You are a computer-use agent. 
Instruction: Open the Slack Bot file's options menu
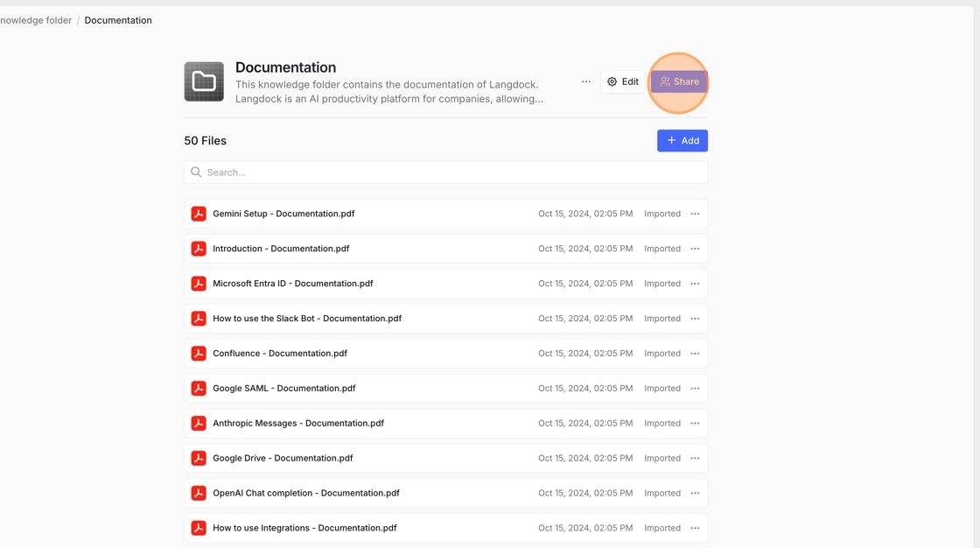coord(695,319)
